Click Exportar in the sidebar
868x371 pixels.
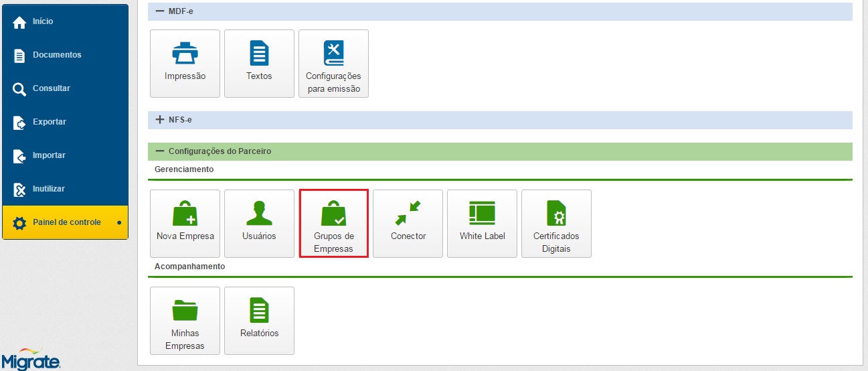click(49, 122)
